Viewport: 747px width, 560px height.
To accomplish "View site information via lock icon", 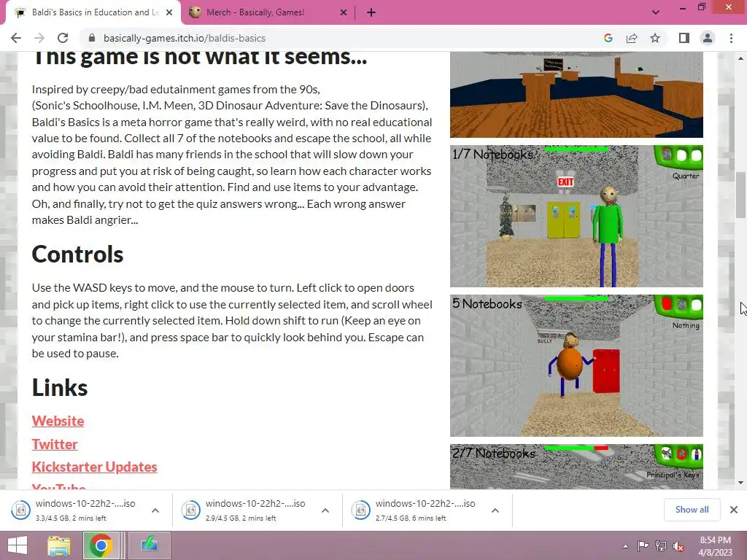I will click(92, 38).
